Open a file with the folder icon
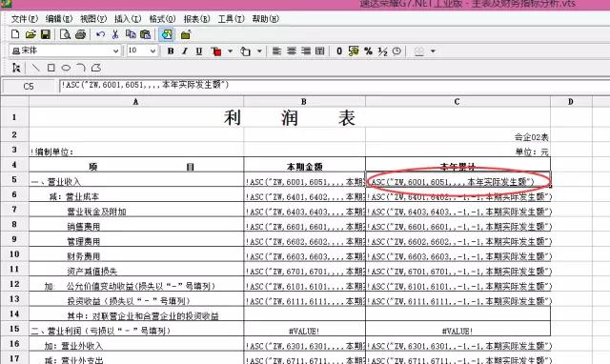 [30, 34]
